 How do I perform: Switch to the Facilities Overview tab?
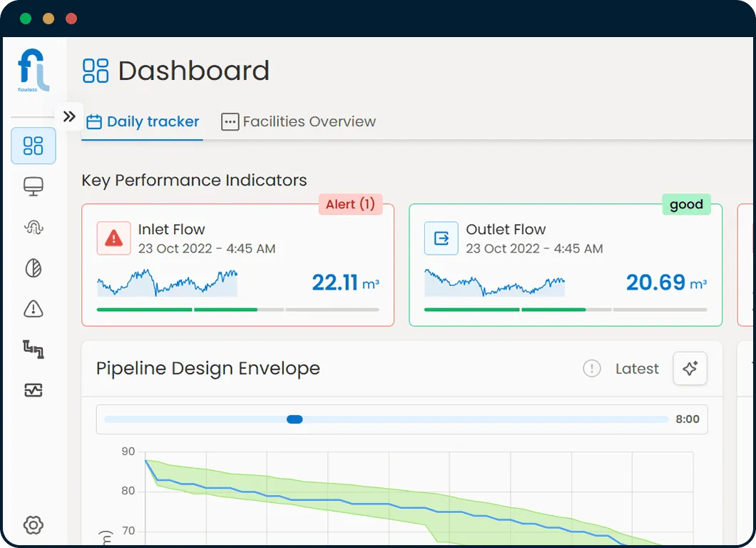point(299,122)
